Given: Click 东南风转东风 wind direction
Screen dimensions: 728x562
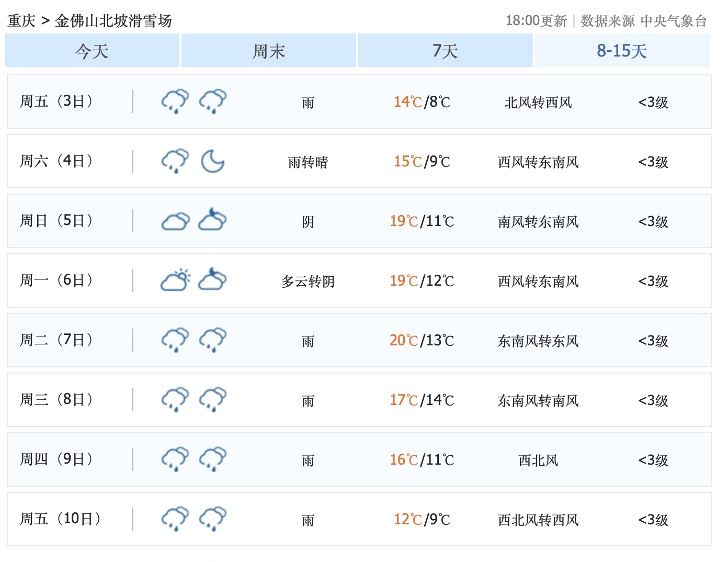Looking at the screenshot, I should (x=538, y=341).
